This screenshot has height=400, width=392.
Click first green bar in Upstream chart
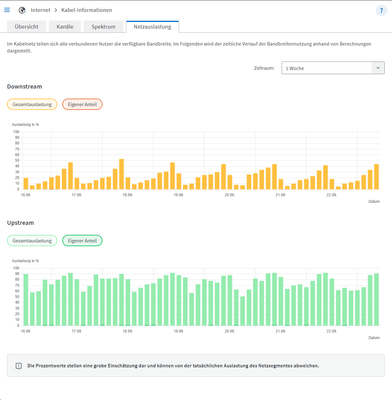coord(26,300)
